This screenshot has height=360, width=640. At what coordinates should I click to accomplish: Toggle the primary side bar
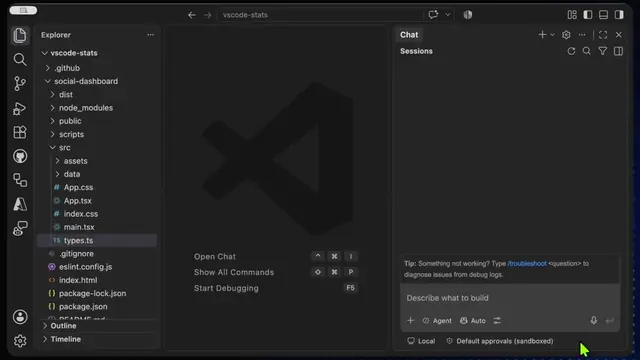pyautogui.click(x=588, y=15)
